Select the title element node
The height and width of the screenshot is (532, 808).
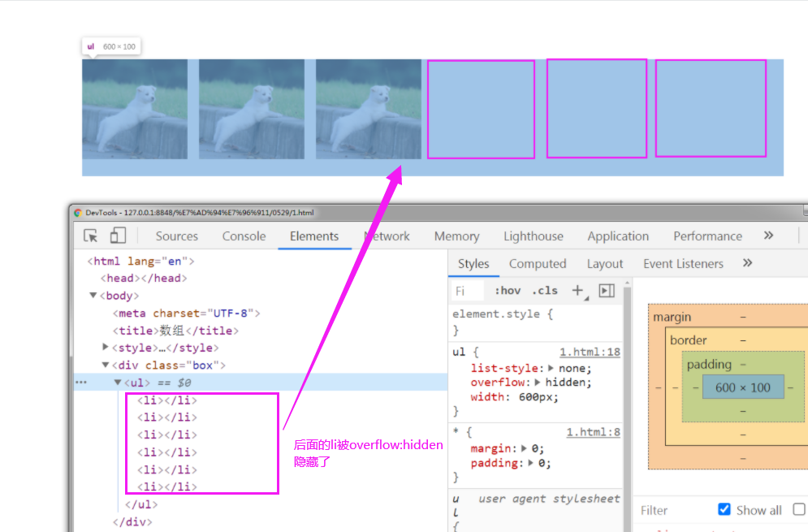[175, 331]
